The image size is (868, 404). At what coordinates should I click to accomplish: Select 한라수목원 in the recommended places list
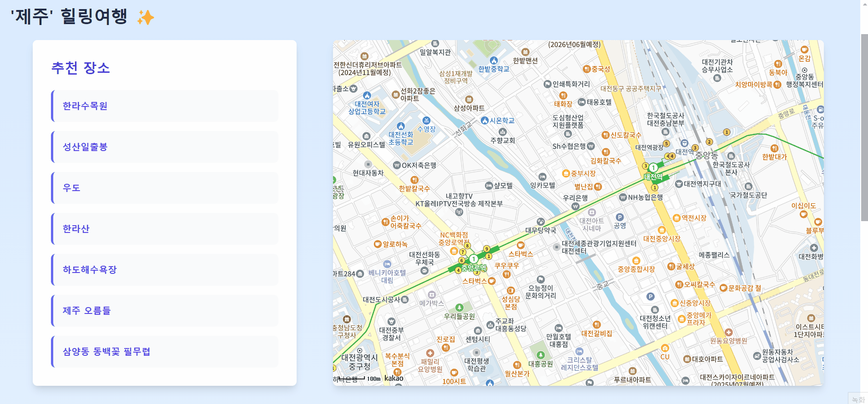(x=165, y=106)
